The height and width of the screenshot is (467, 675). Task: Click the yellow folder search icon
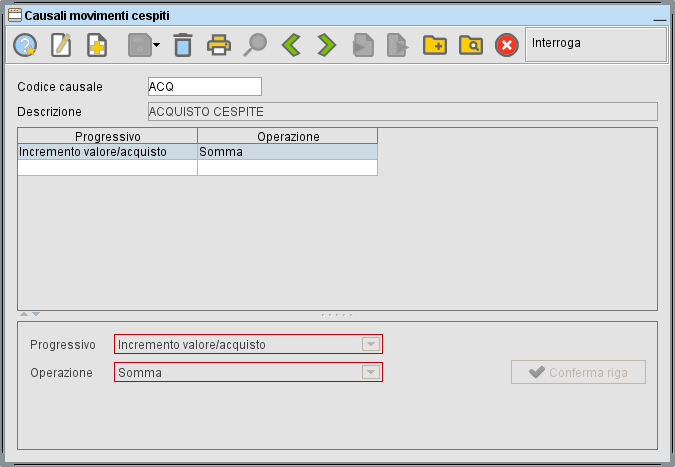point(471,45)
